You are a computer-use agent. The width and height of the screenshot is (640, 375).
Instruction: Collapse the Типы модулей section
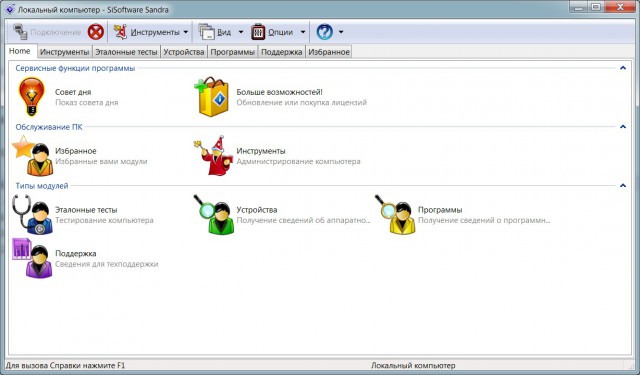[x=623, y=185]
